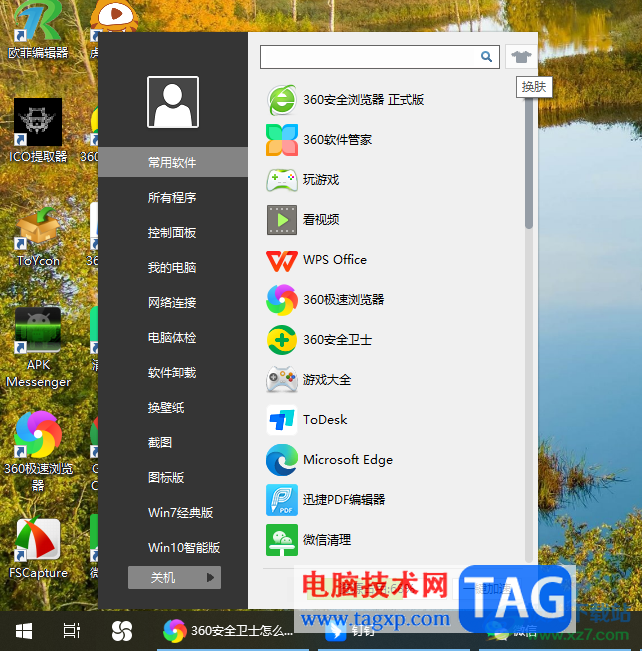Click the Windows Start button
The width and height of the screenshot is (642, 651).
[24, 631]
